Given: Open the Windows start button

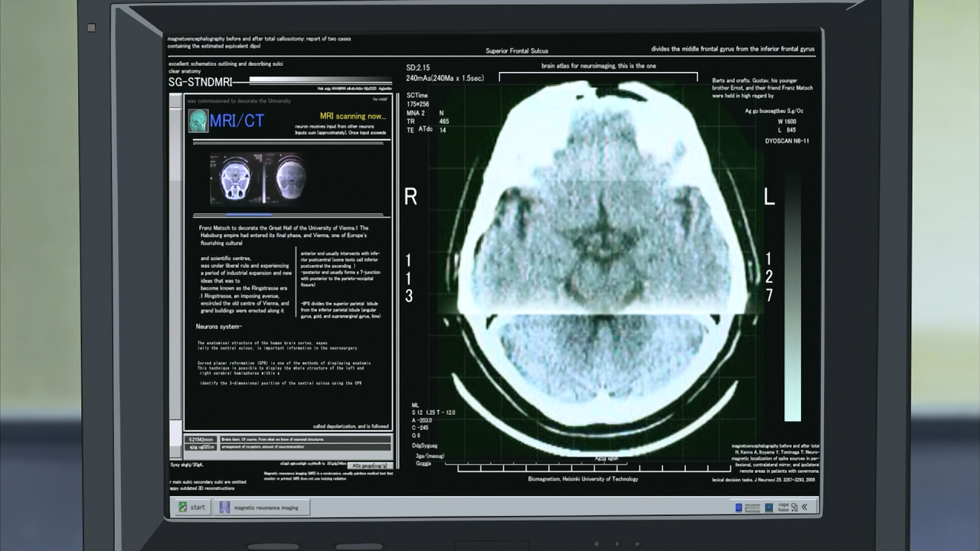Looking at the screenshot, I should click(x=191, y=507).
